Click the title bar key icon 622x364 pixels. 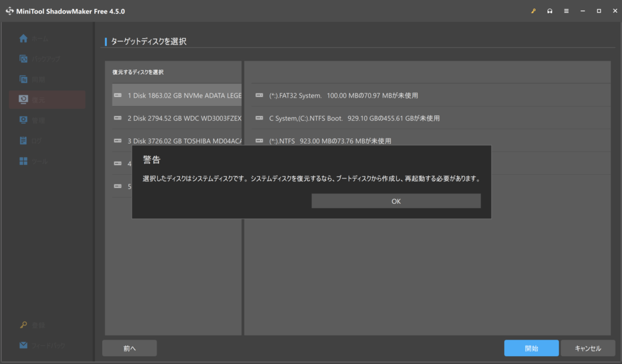533,11
